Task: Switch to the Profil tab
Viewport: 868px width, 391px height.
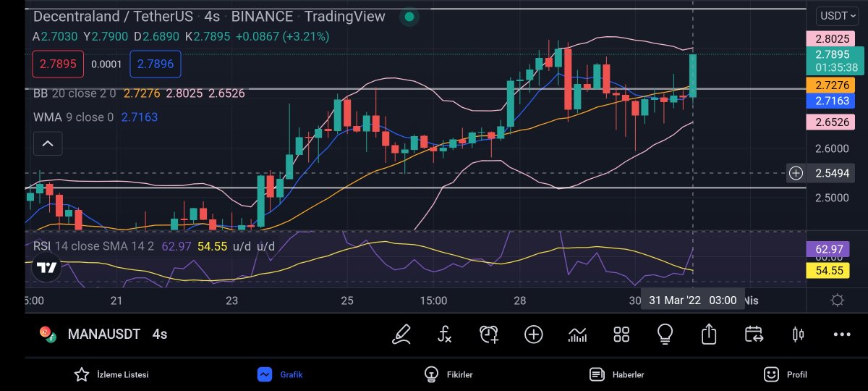Action: point(786,374)
